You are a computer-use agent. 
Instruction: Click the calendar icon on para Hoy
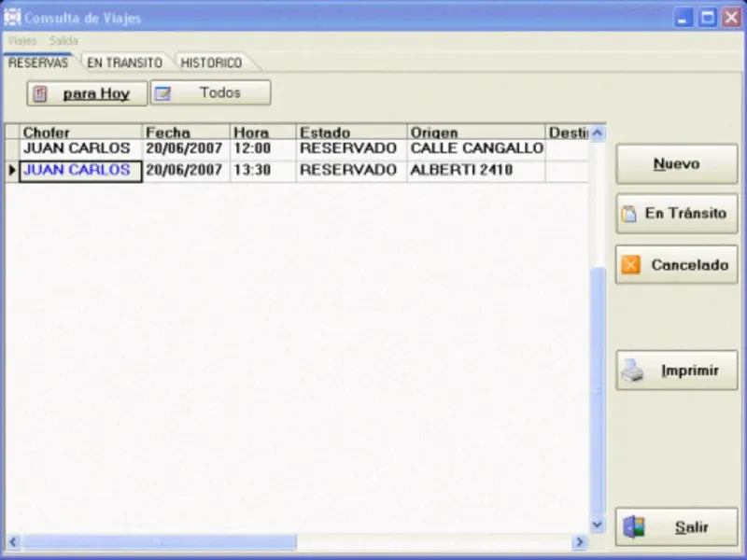point(40,94)
